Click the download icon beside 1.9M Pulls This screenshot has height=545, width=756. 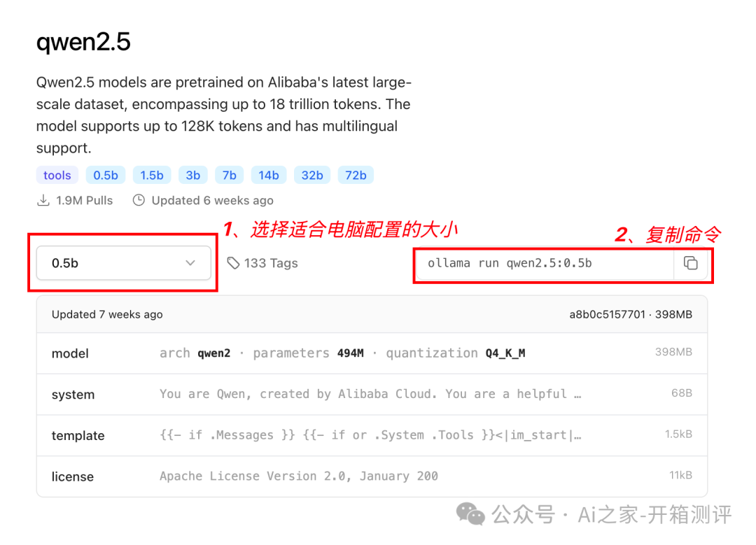[x=43, y=200]
